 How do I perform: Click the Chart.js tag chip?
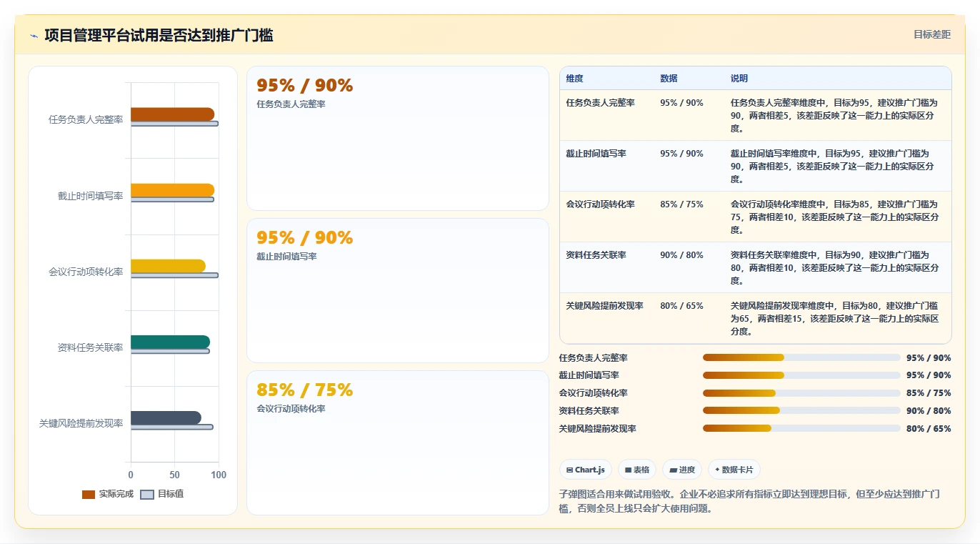click(586, 470)
